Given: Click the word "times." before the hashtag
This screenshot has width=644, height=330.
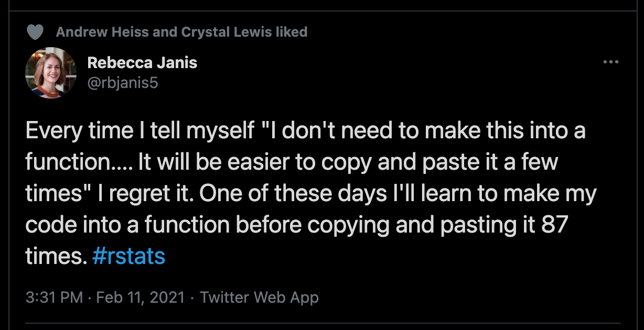Looking at the screenshot, I should pos(55,257).
